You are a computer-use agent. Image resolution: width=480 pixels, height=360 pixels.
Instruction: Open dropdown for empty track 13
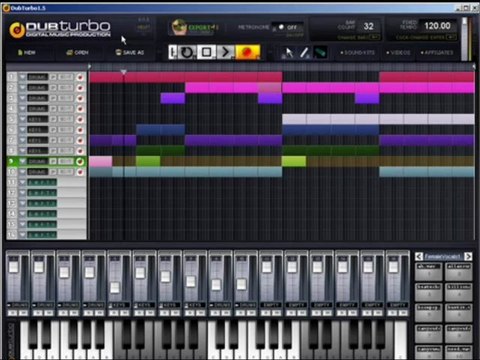pyautogui.click(x=22, y=204)
